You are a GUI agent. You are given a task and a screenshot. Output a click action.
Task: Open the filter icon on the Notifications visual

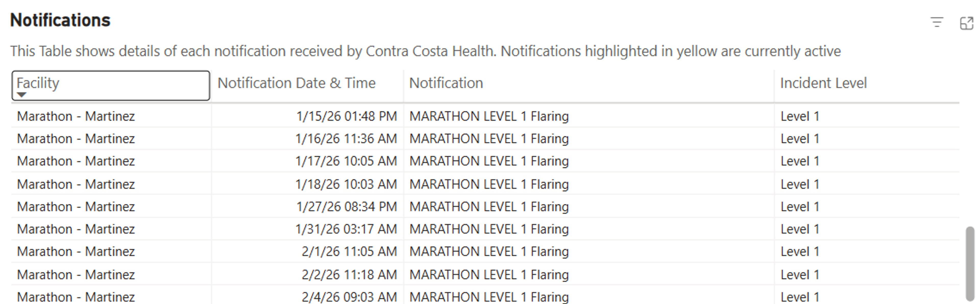click(937, 22)
